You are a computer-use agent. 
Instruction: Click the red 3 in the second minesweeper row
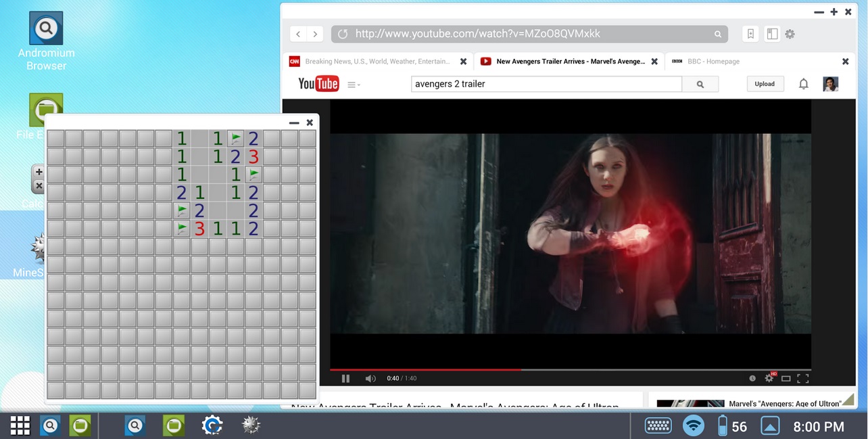coord(254,157)
